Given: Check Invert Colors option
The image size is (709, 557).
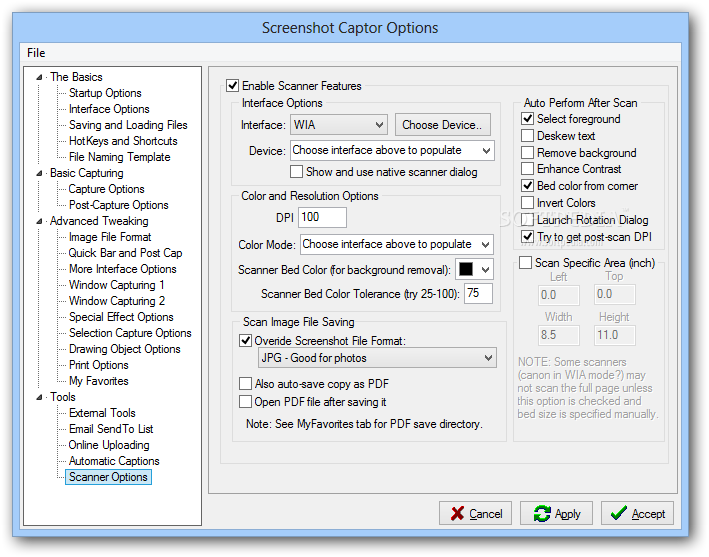Looking at the screenshot, I should coord(527,202).
